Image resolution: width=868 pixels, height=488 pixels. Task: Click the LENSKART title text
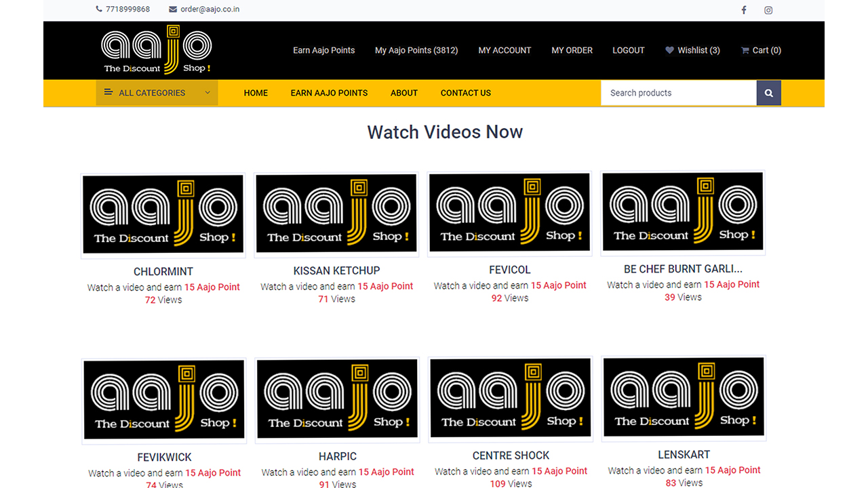tap(684, 455)
